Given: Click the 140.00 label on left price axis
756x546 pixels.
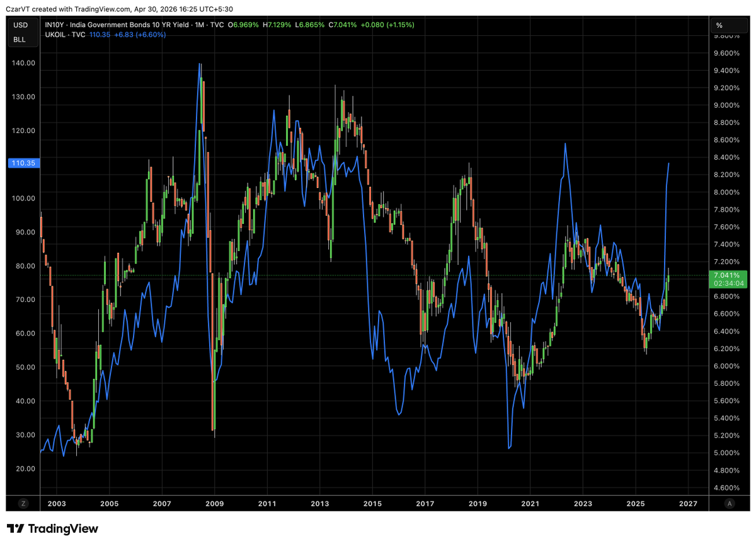Looking at the screenshot, I should [23, 63].
